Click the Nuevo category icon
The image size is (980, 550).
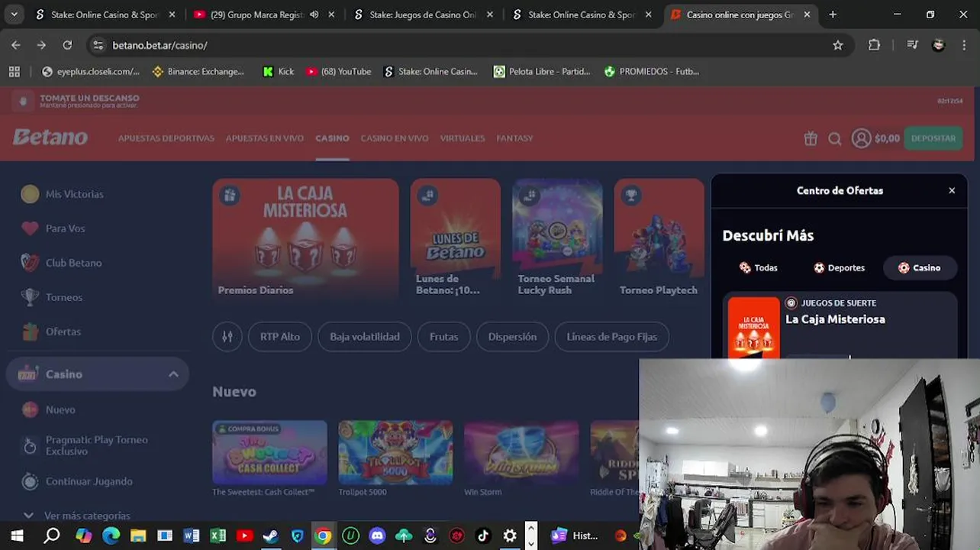[30, 409]
